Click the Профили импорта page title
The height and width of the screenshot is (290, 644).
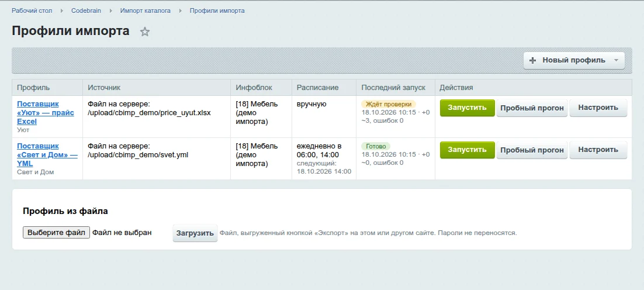pos(71,31)
